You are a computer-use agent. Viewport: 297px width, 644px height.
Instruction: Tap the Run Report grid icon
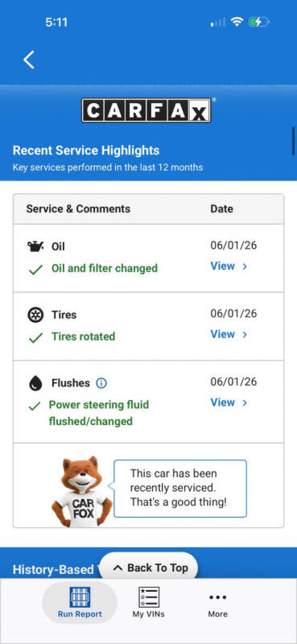(x=80, y=597)
